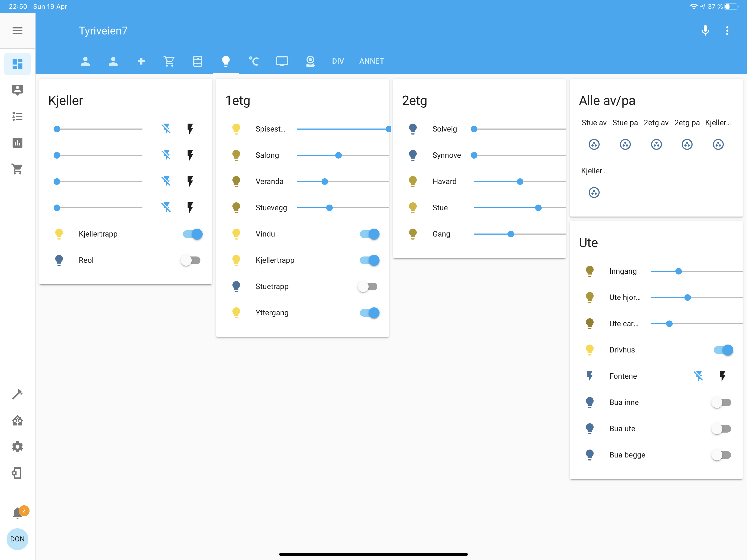Open the Logbook list sidebar icon
This screenshot has height=560, width=747.
tap(17, 116)
